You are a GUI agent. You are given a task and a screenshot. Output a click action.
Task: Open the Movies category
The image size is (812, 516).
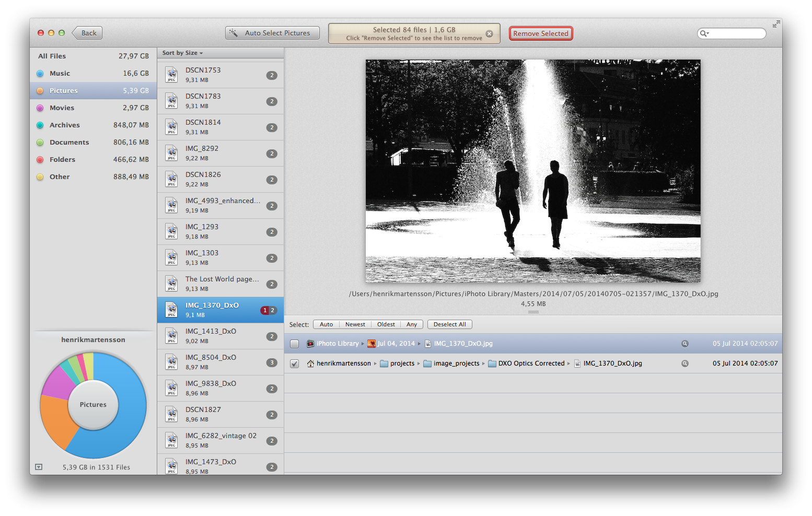(x=93, y=108)
